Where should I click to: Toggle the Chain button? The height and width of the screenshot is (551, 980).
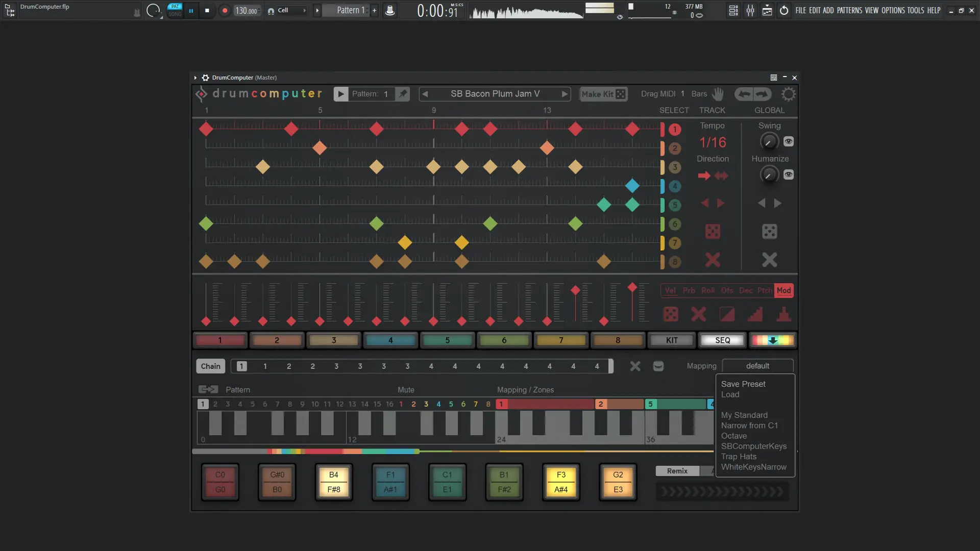210,366
